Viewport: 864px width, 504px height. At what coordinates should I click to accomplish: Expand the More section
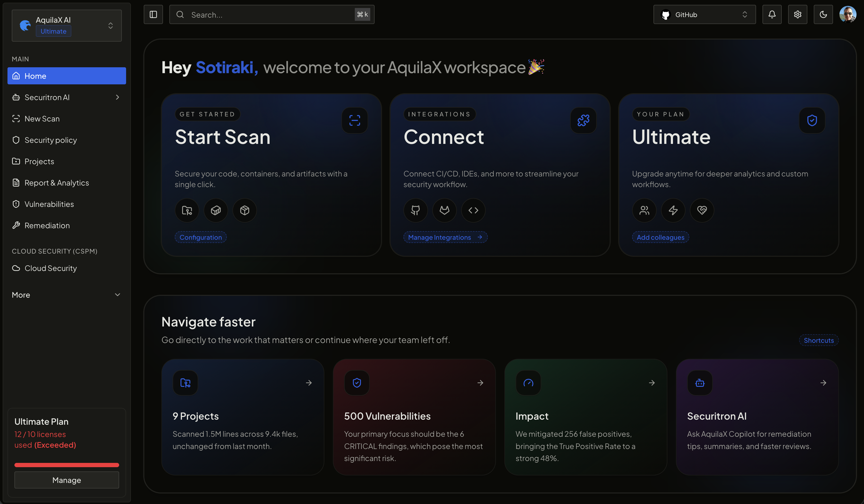coord(67,295)
